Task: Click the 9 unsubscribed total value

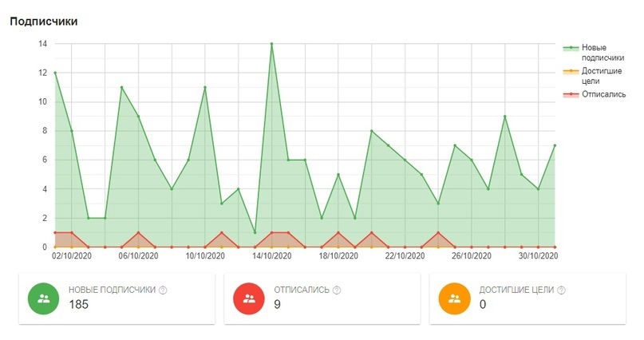Action: 277,304
